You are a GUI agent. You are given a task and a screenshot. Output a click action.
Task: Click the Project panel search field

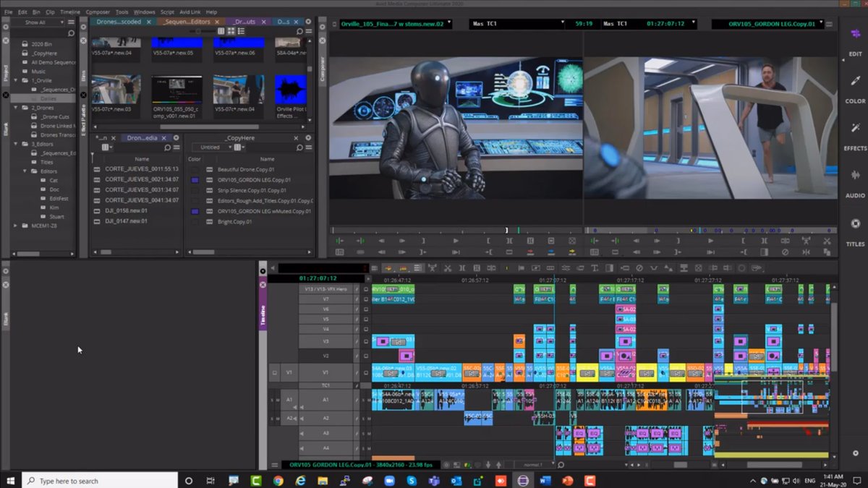[x=38, y=33]
